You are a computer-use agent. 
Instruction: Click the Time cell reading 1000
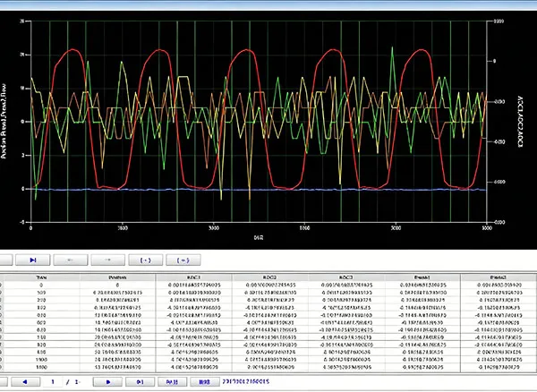[x=41, y=360]
